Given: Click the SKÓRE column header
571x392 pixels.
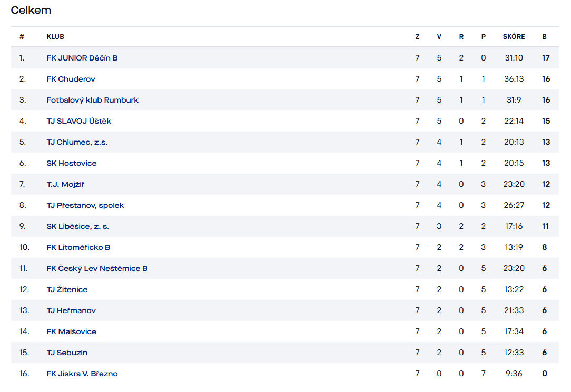Looking at the screenshot, I should (514, 37).
